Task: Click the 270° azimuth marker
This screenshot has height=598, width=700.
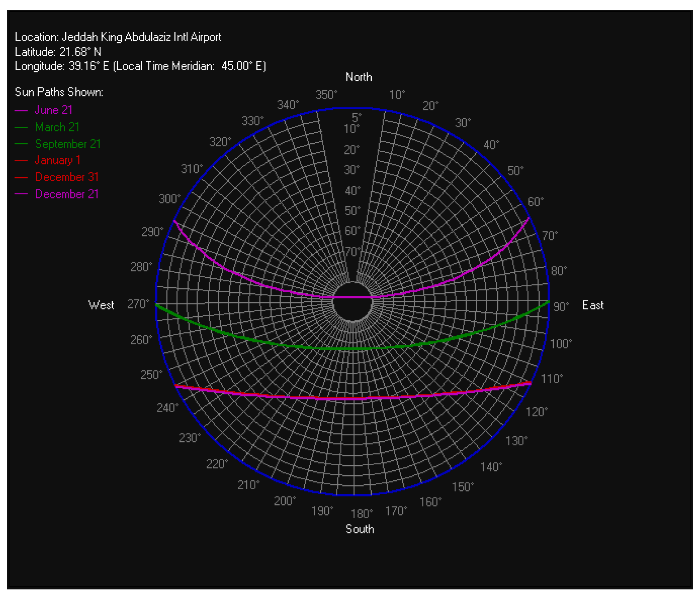Action: point(138,304)
